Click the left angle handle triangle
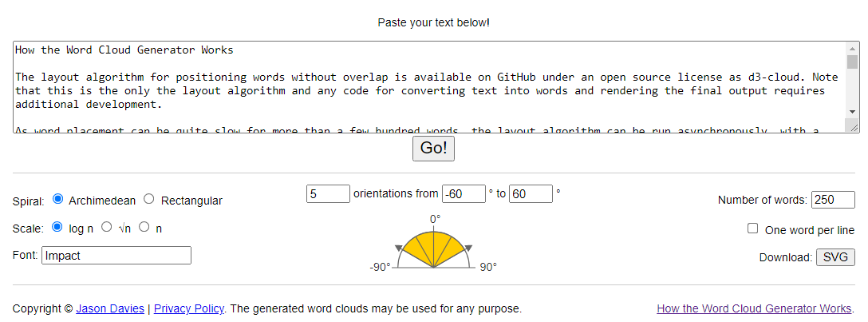Viewport: 868px width, 322px height. click(399, 248)
